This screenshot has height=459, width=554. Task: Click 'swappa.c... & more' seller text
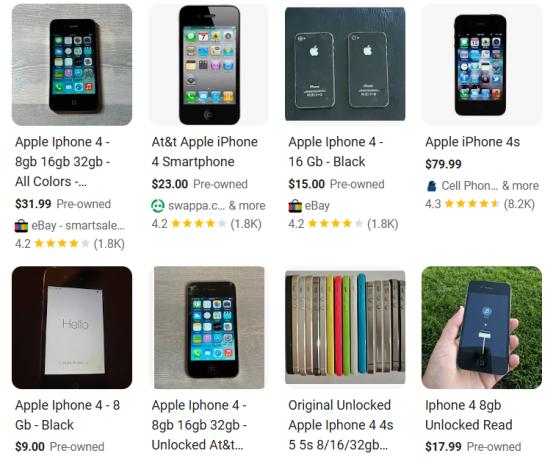[x=217, y=206]
